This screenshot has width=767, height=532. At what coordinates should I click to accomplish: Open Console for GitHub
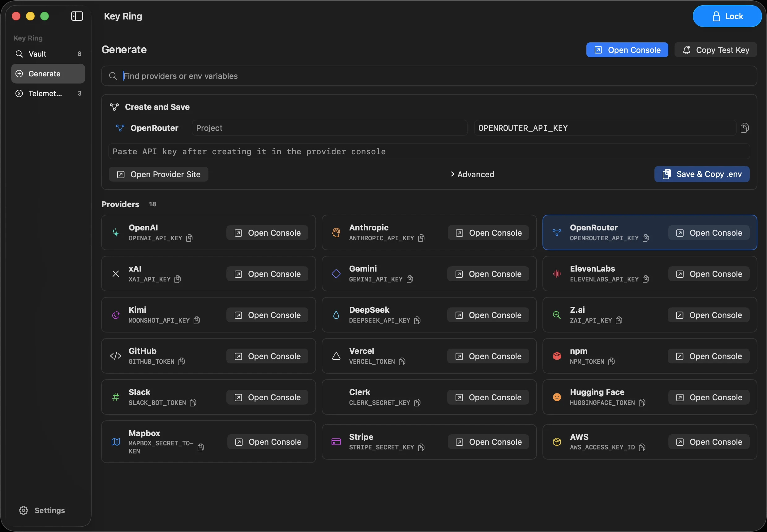coord(267,356)
